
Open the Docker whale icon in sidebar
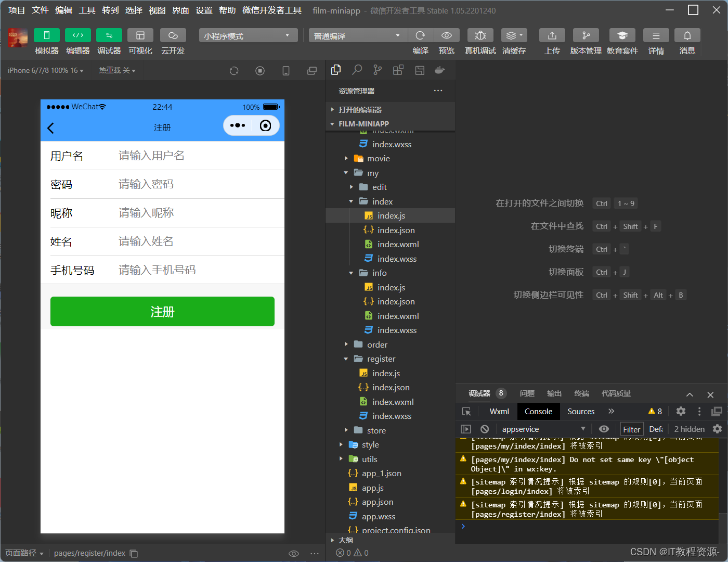pyautogui.click(x=440, y=70)
